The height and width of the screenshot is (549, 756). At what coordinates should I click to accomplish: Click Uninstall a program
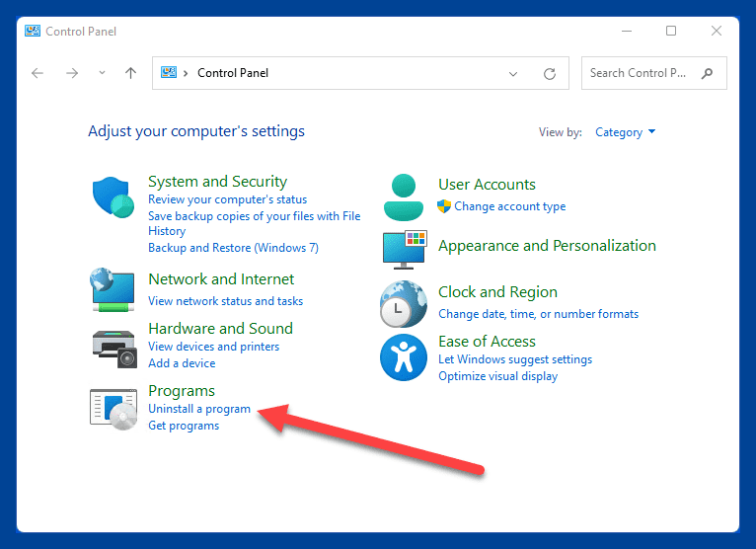(199, 409)
